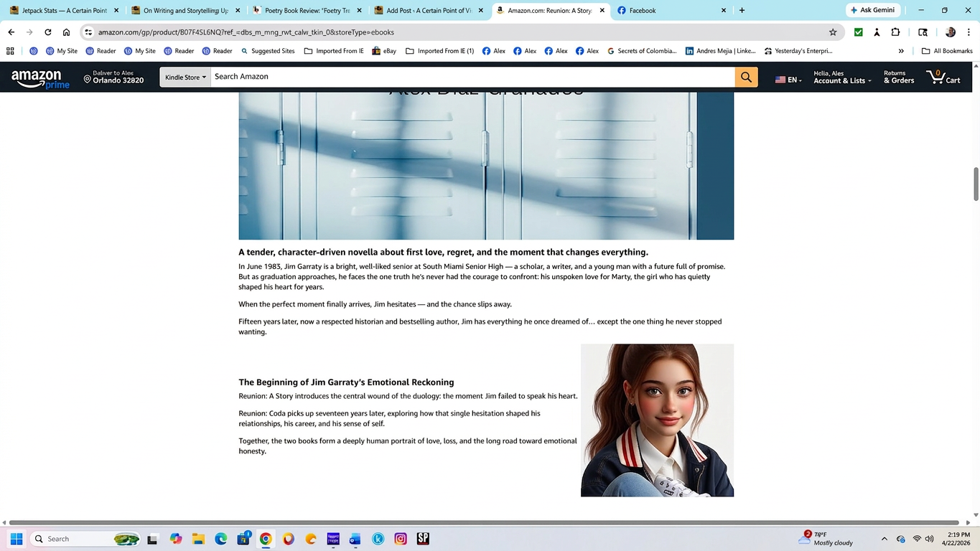Click the orange Amazon search magnifier button
The image size is (980, 551).
point(746,77)
